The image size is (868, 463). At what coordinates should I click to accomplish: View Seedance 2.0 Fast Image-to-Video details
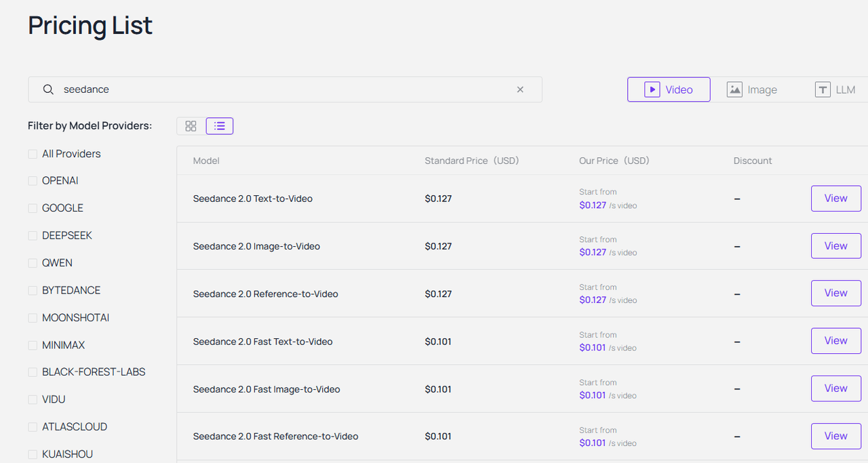[x=835, y=388]
